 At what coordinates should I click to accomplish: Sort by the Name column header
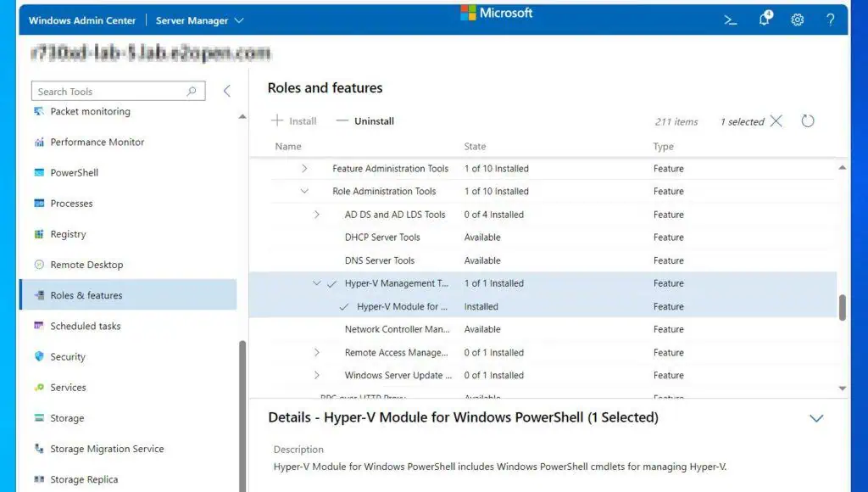coord(288,146)
